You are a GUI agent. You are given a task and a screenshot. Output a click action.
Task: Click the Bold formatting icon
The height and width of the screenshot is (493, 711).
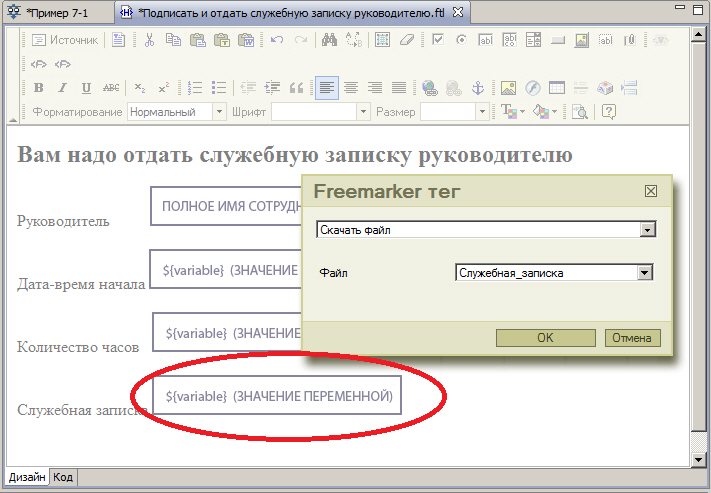(x=39, y=88)
